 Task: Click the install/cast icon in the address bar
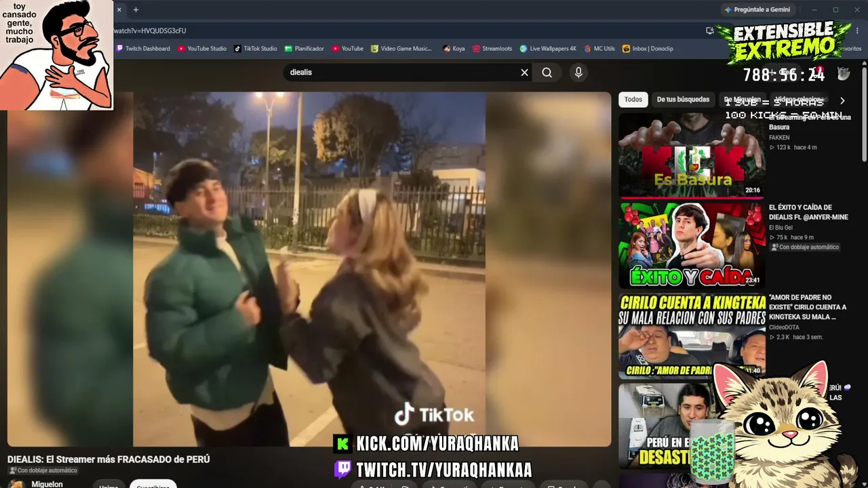[709, 30]
